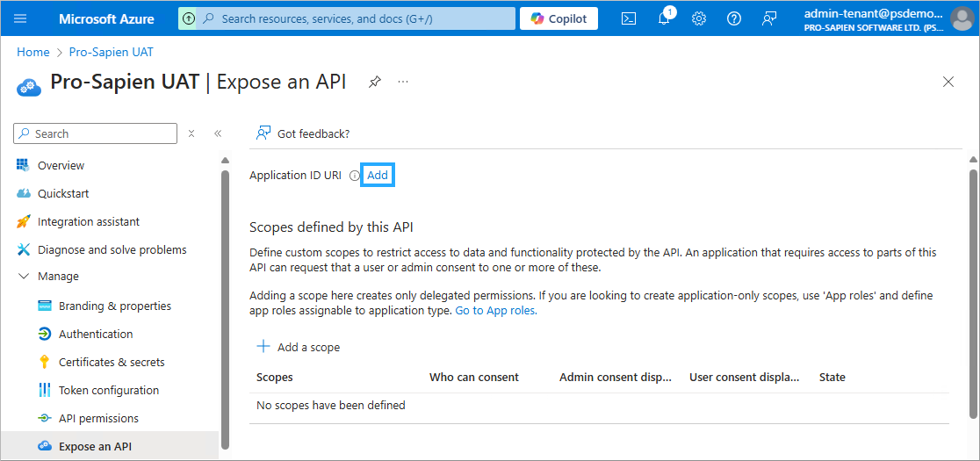Collapse the Manage section

tap(23, 277)
